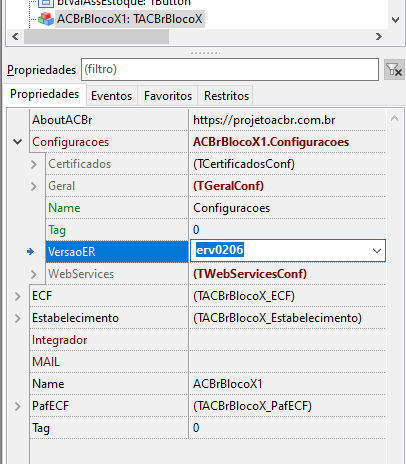Expand the Estabelecimento property

pos(18,318)
